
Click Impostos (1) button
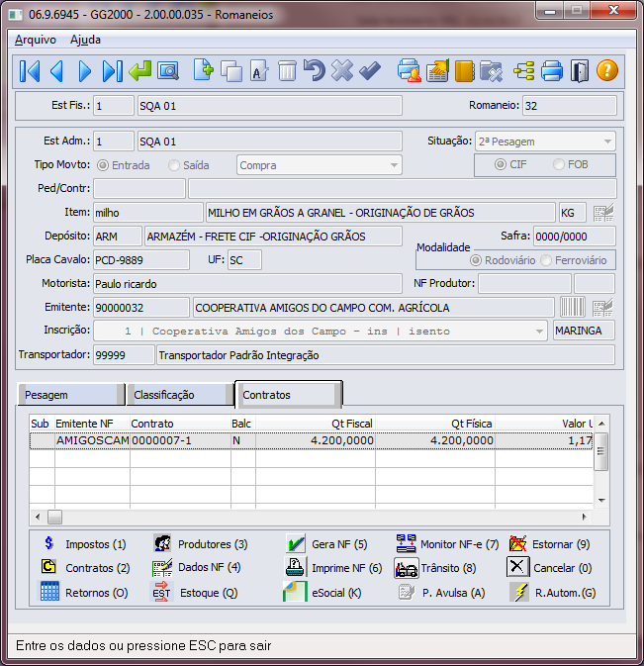(84, 544)
